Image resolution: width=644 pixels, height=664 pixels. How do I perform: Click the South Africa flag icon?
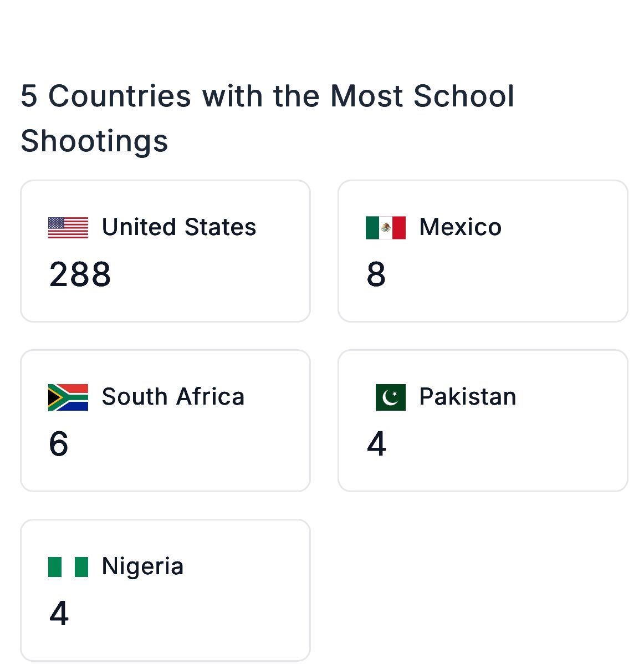pyautogui.click(x=68, y=397)
